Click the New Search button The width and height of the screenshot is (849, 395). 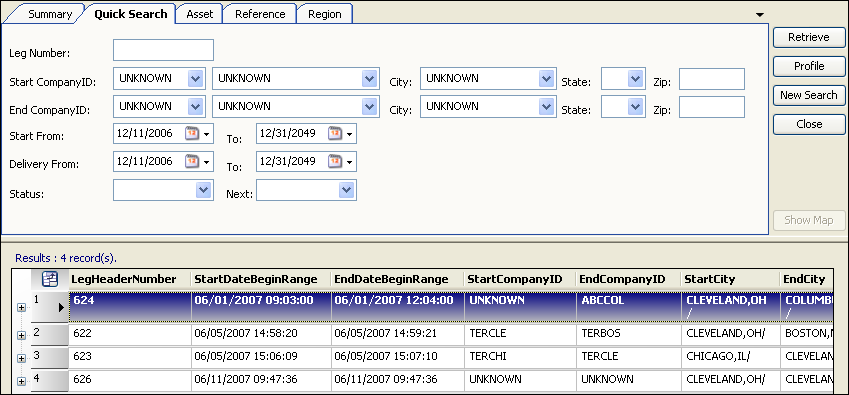click(809, 95)
